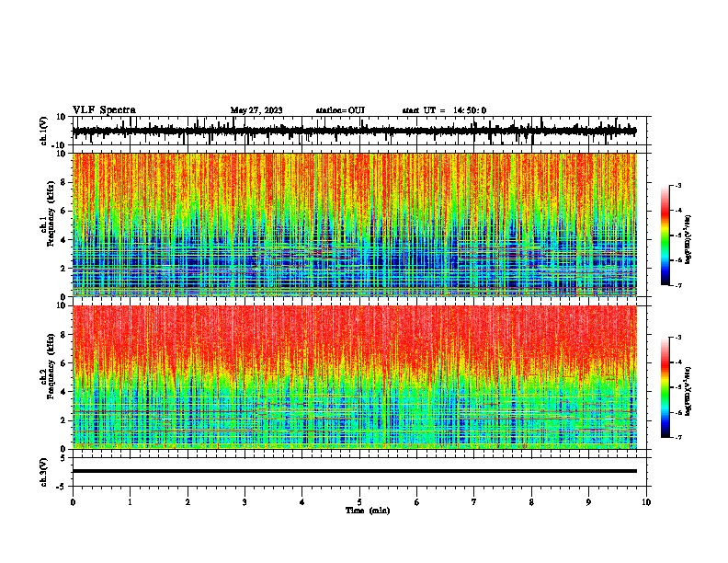728x563 pixels.
Task: Select the "May 27, 2023" date text
Action: tap(256, 110)
